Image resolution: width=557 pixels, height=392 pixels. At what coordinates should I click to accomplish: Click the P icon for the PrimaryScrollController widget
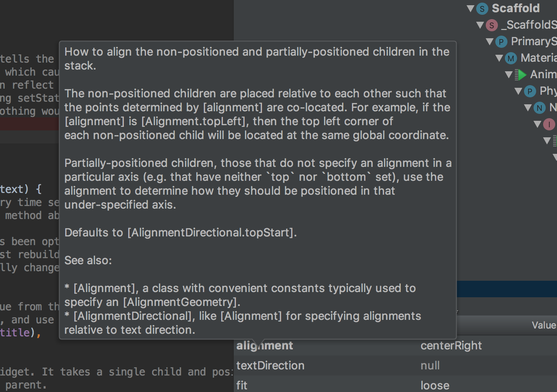[x=501, y=41]
